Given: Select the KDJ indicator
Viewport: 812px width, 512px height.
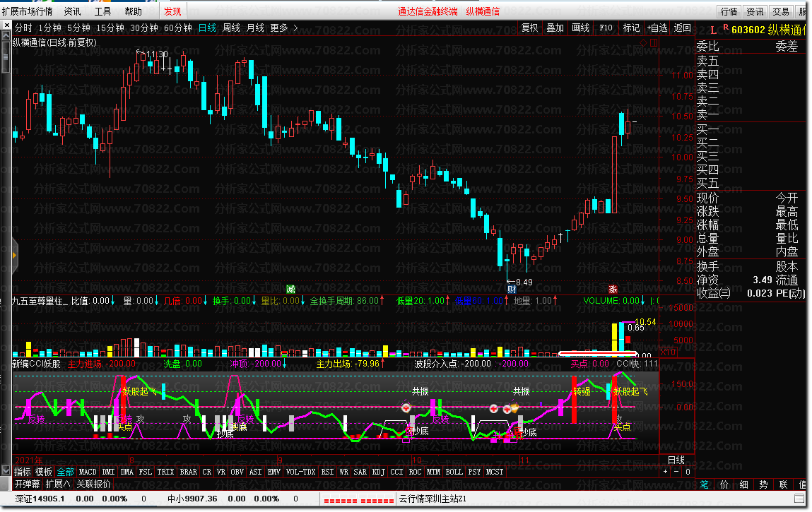Looking at the screenshot, I should 379,472.
